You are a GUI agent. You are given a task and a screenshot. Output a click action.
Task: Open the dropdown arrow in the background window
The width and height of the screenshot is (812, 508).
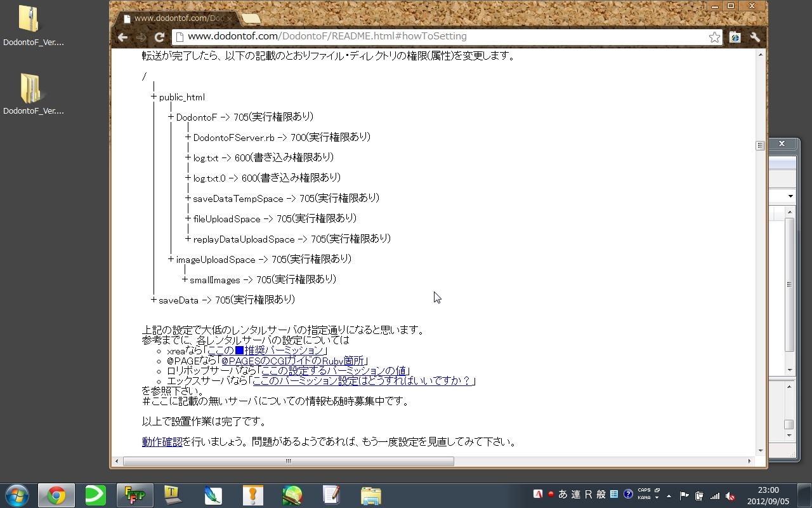coord(790,196)
